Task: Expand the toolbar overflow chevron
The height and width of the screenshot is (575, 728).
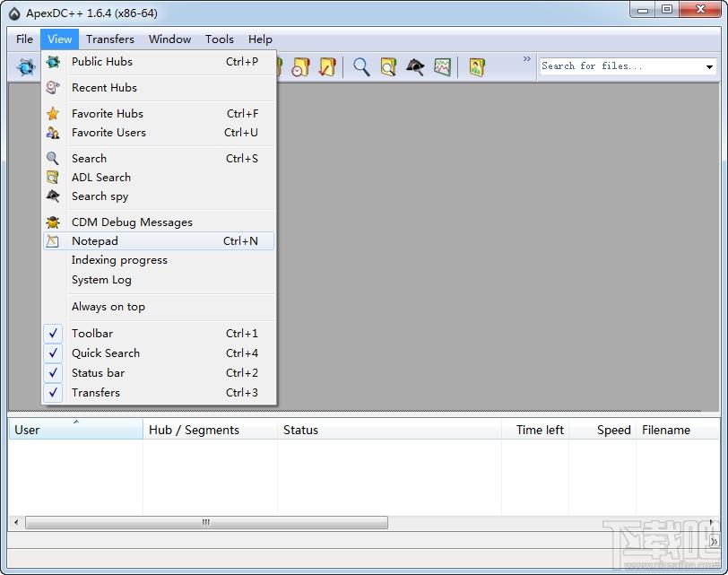Action: (x=527, y=59)
